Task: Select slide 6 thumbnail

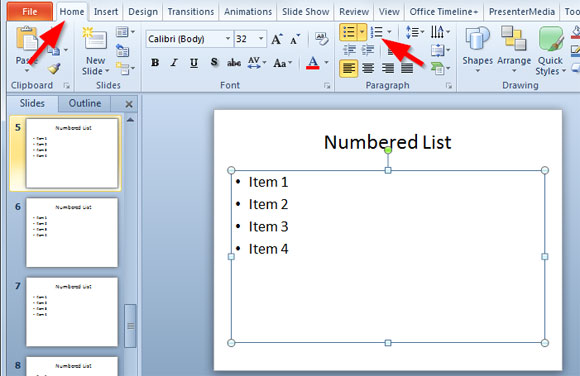Action: pos(72,232)
